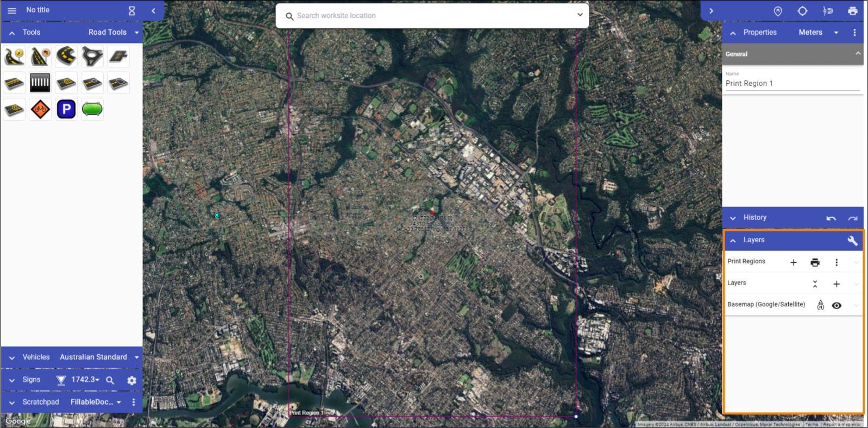This screenshot has width=868, height=428.
Task: Click the hourglass icon in title bar
Action: click(x=131, y=11)
